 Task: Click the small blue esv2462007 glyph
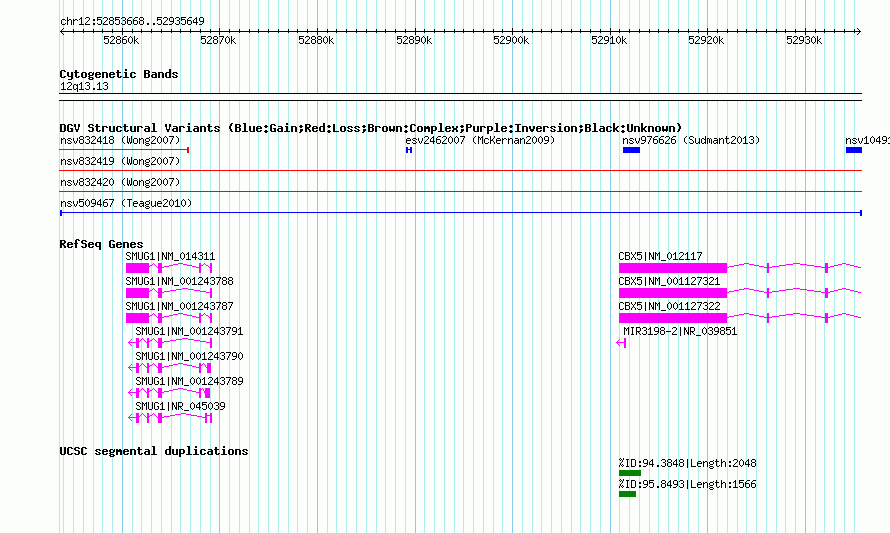pos(409,150)
